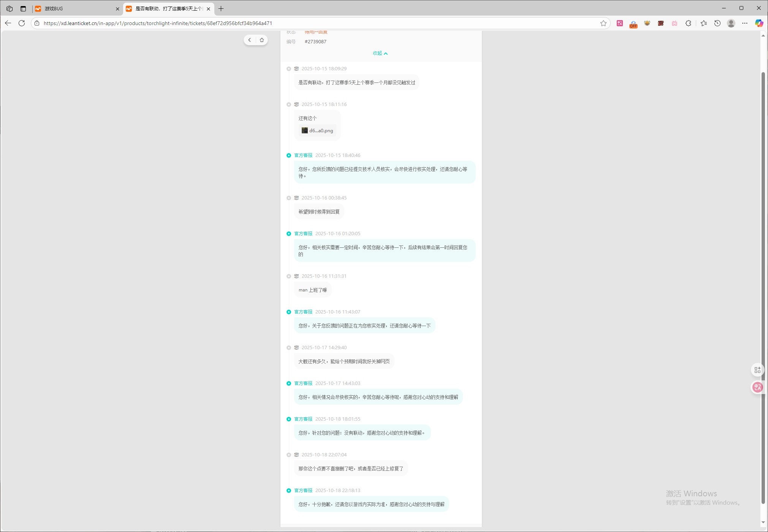The width and height of the screenshot is (768, 532).
Task: Switch to the 游戏BUG tab
Action: tap(76, 8)
